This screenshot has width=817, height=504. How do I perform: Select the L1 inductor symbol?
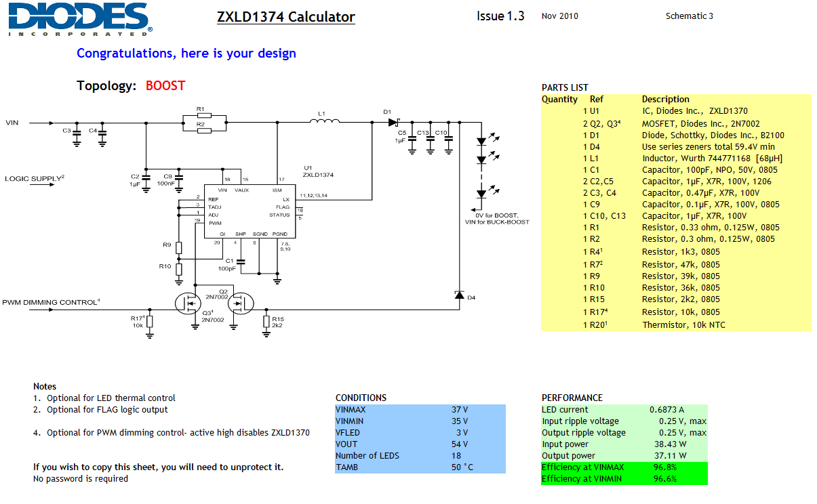tap(325, 122)
